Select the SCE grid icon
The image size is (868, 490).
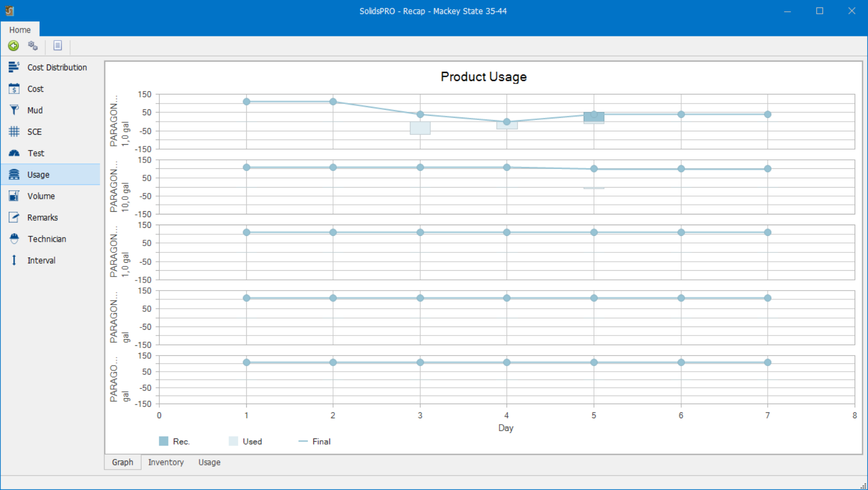[14, 132]
